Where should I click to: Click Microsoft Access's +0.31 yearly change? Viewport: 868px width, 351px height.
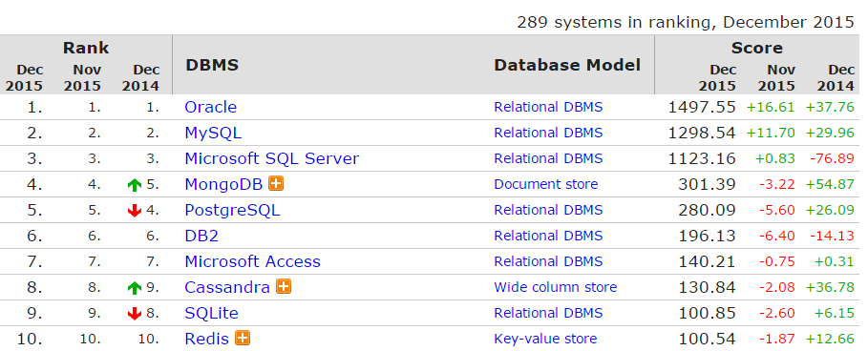tap(835, 261)
